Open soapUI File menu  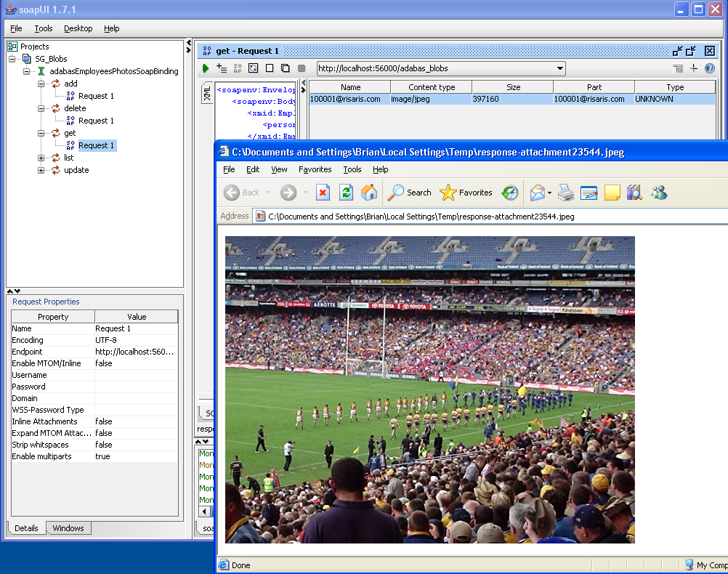tap(16, 28)
